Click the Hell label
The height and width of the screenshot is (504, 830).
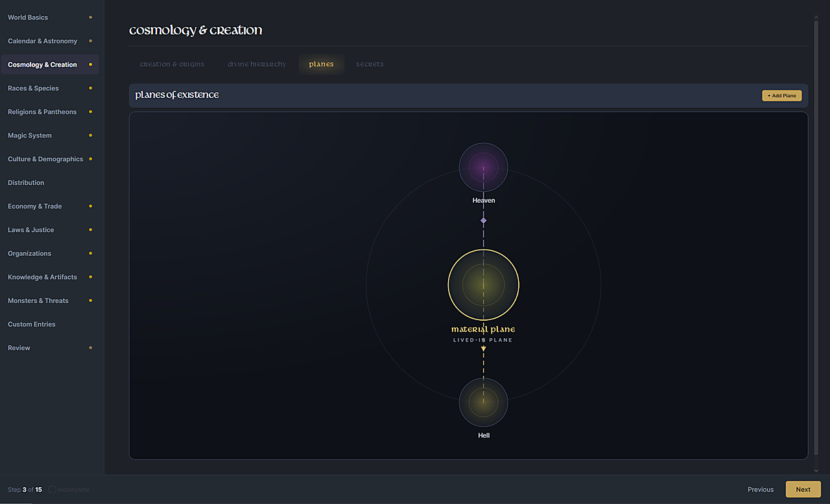484,436
